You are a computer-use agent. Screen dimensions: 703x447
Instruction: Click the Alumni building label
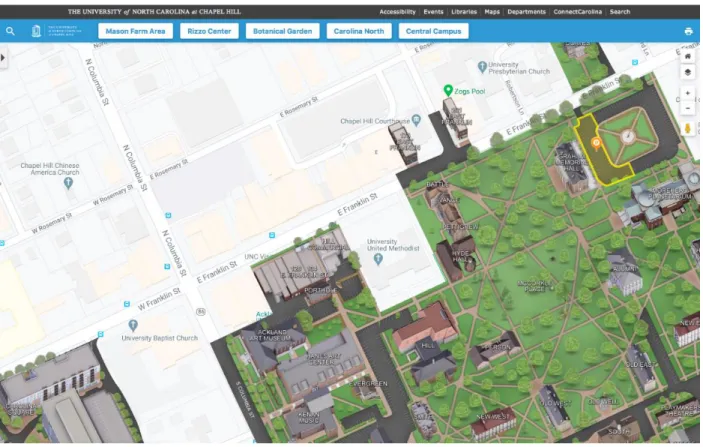tap(624, 269)
